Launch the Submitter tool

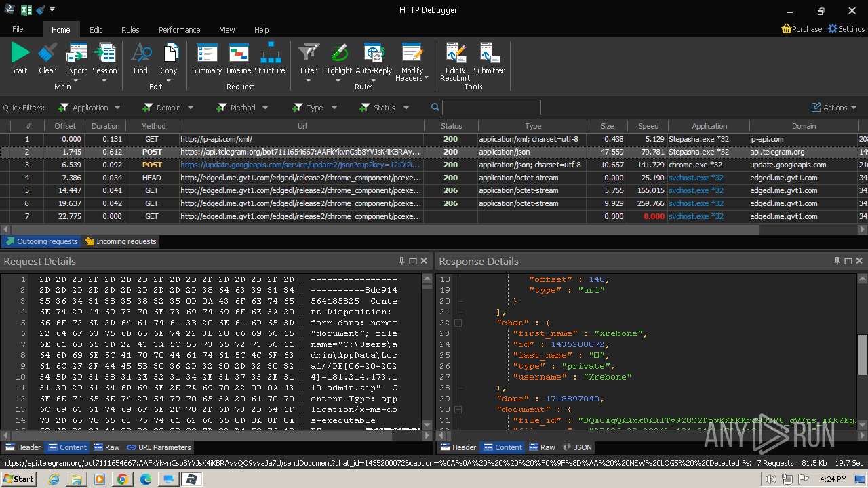[x=489, y=58]
